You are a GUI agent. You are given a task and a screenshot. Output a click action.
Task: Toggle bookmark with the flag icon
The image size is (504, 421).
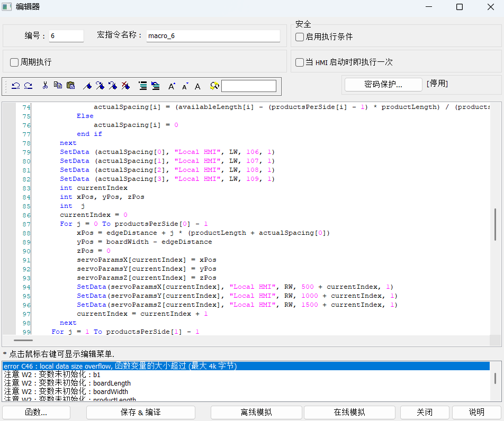(88, 86)
